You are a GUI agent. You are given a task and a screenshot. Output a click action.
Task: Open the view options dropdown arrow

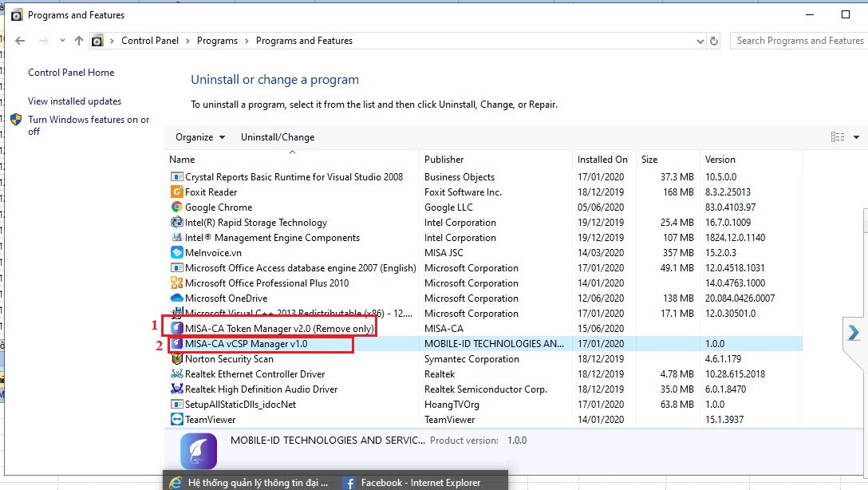pyautogui.click(x=856, y=137)
